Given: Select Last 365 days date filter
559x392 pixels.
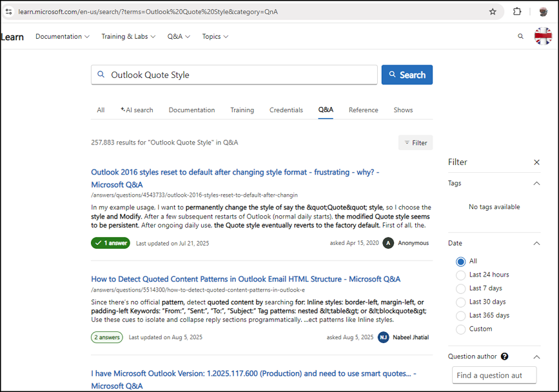Looking at the screenshot, I should pyautogui.click(x=460, y=316).
